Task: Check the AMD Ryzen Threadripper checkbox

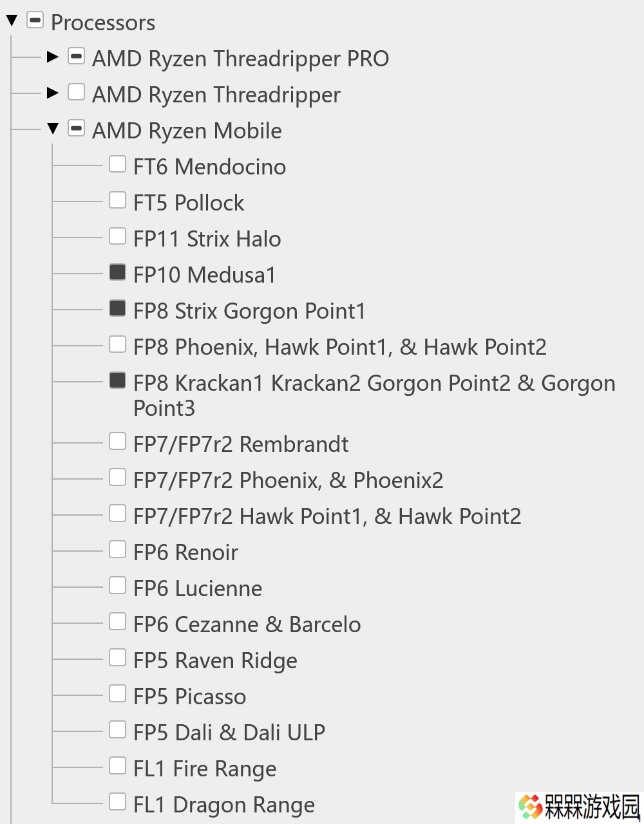Action: 76,92
